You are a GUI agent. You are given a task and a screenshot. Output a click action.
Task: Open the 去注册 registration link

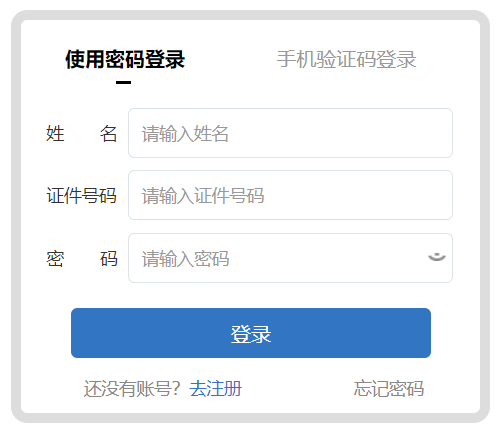coord(216,389)
